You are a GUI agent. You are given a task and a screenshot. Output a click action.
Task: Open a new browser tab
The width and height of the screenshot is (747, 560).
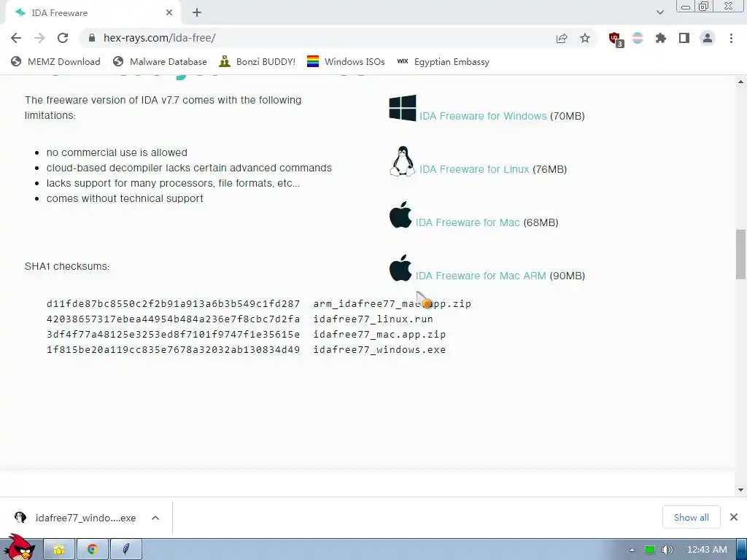(197, 13)
